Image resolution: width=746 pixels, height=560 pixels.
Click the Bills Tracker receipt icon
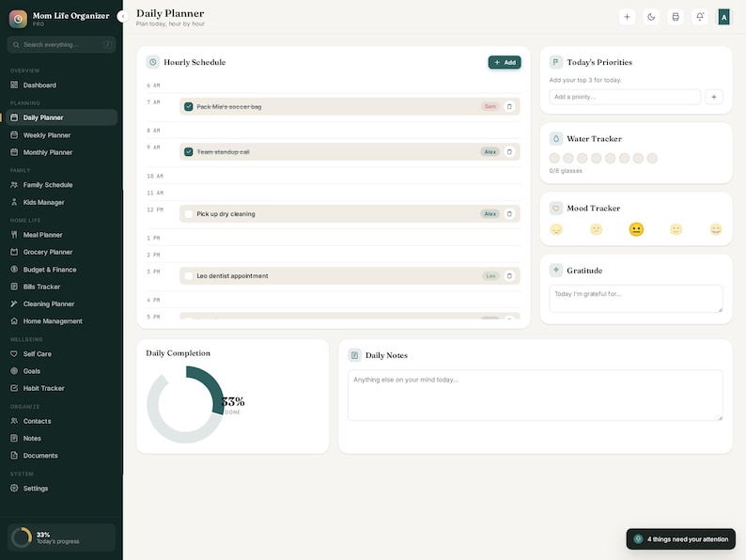coord(14,287)
